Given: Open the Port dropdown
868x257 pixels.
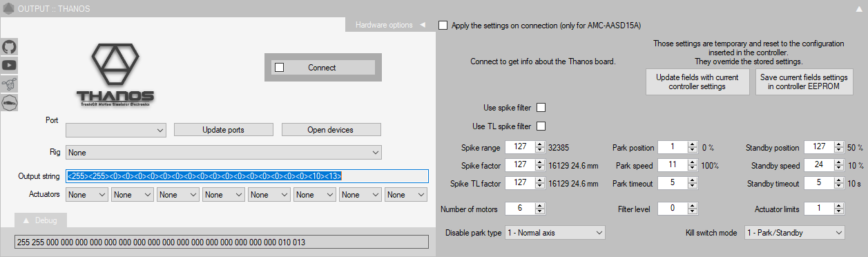Looking at the screenshot, I should (x=116, y=130).
